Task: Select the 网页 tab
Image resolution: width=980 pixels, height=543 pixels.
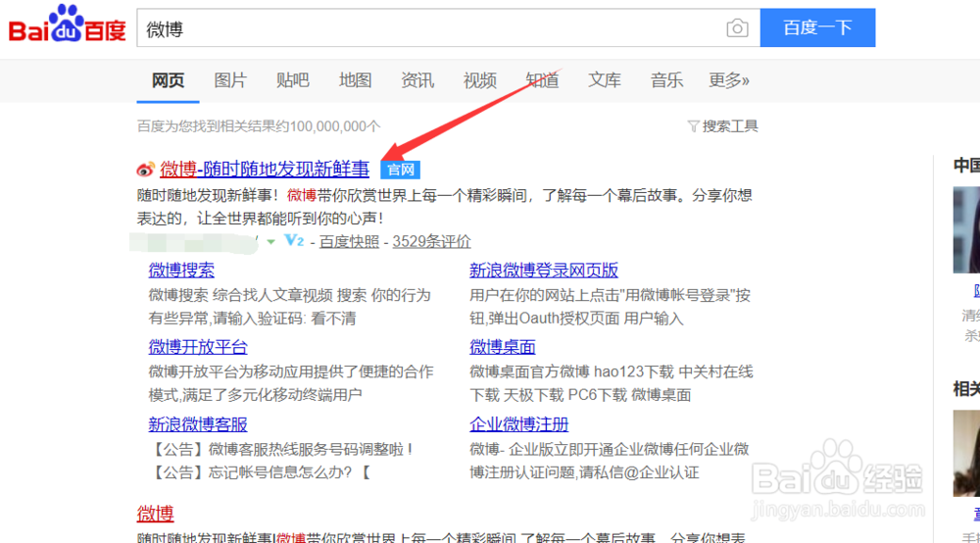Action: 169,80
